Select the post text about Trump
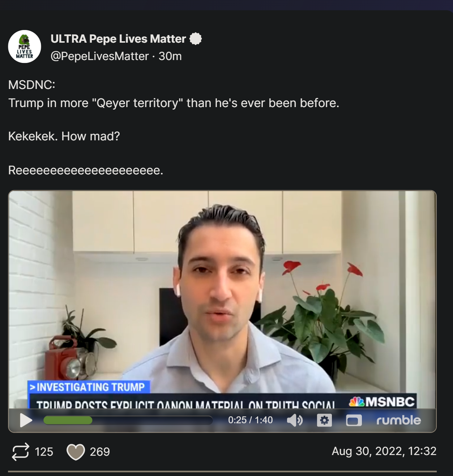 coord(174,103)
